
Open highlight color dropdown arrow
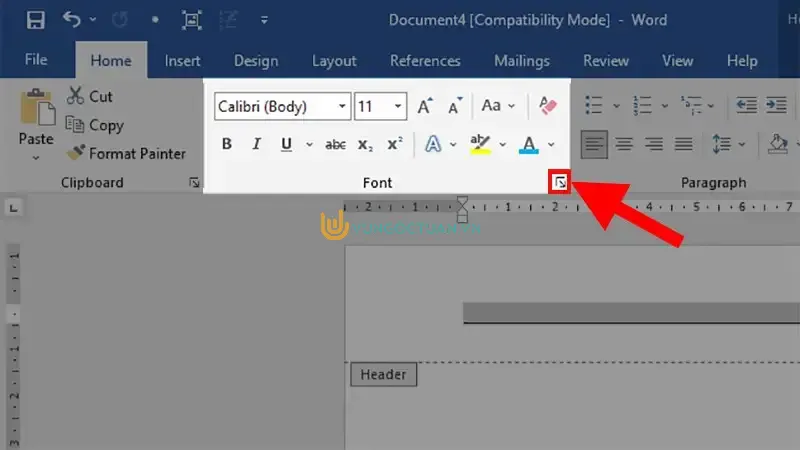(x=503, y=145)
